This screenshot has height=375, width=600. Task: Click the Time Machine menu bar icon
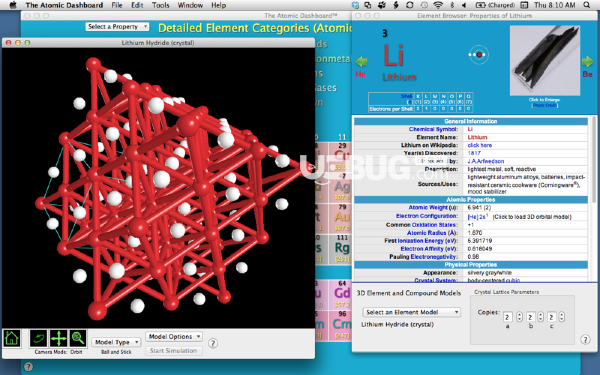[x=424, y=5]
